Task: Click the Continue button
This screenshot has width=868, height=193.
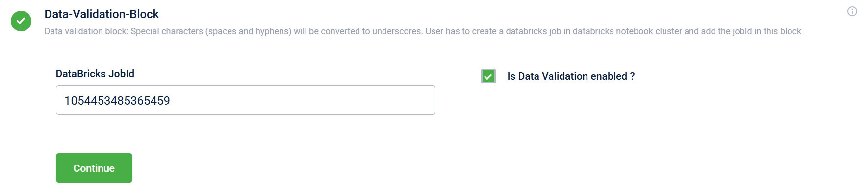Action: (94, 168)
